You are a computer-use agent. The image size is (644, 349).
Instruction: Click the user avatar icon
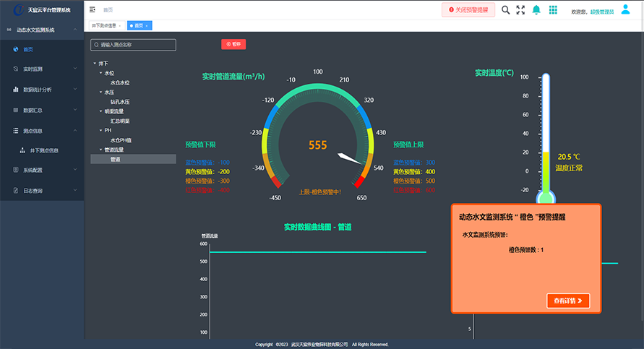coord(626,10)
